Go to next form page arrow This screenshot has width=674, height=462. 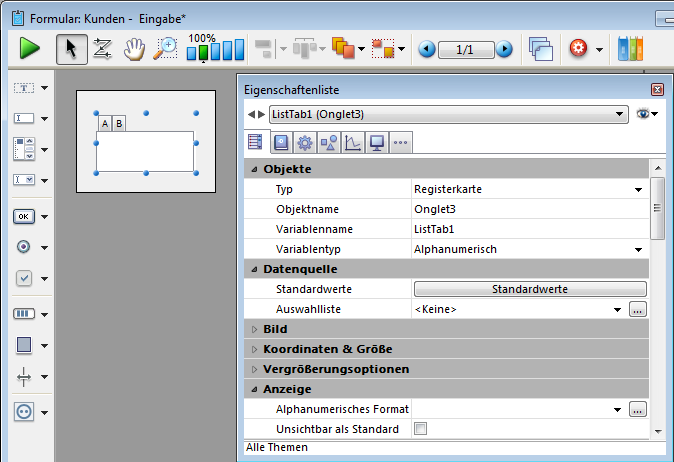point(504,49)
